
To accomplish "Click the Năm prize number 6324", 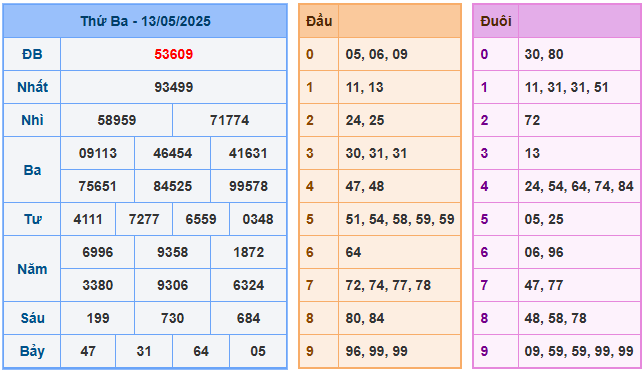I will [x=248, y=285].
